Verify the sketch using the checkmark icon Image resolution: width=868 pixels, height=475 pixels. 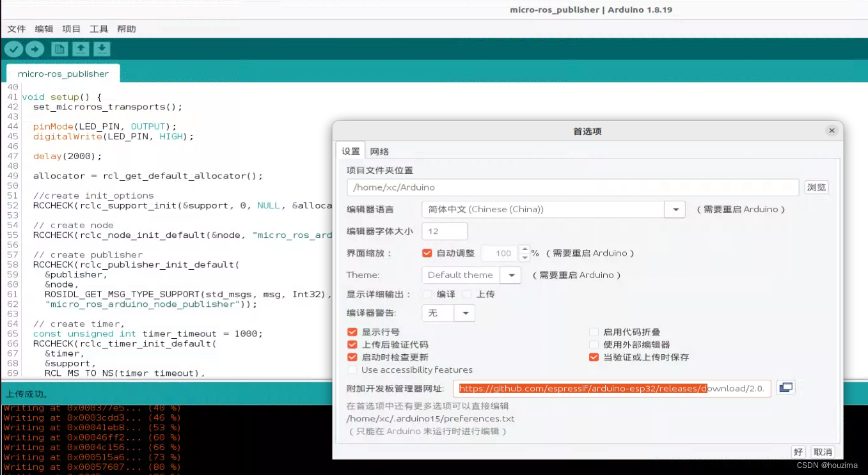tap(13, 49)
